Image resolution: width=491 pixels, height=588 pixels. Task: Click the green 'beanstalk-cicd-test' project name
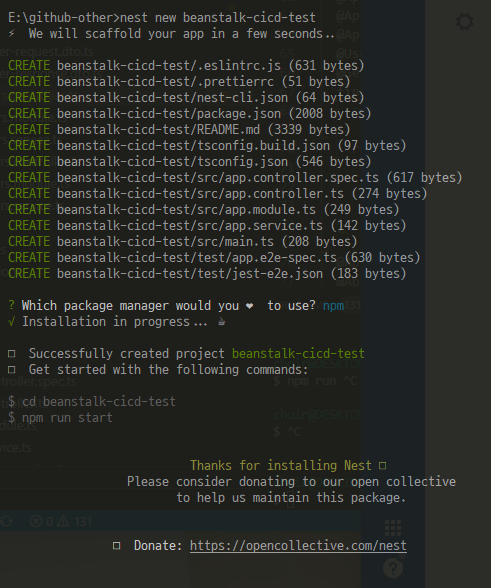tap(298, 354)
